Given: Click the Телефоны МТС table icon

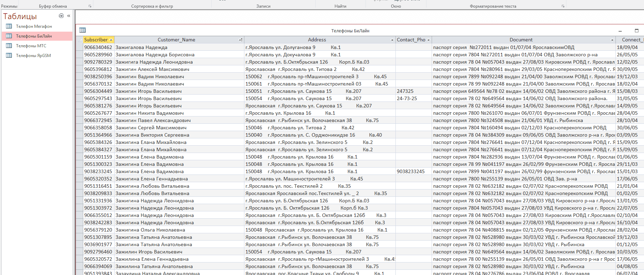Looking at the screenshot, I should 9,46.
